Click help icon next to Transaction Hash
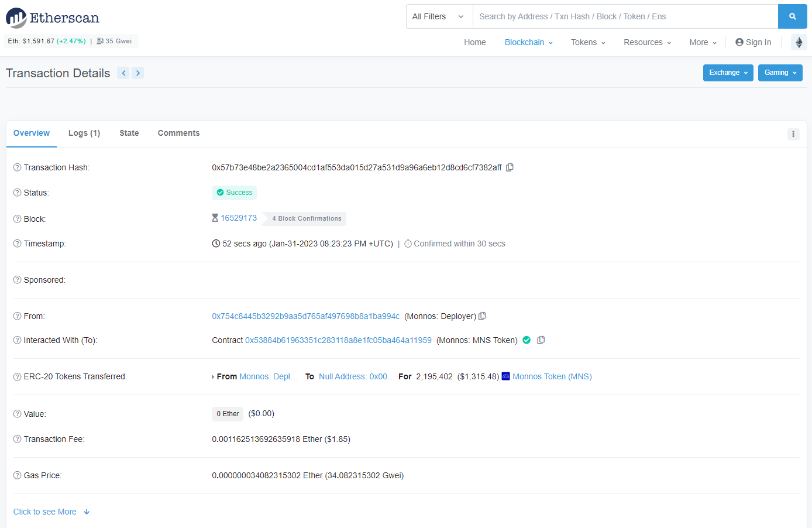 (17, 167)
